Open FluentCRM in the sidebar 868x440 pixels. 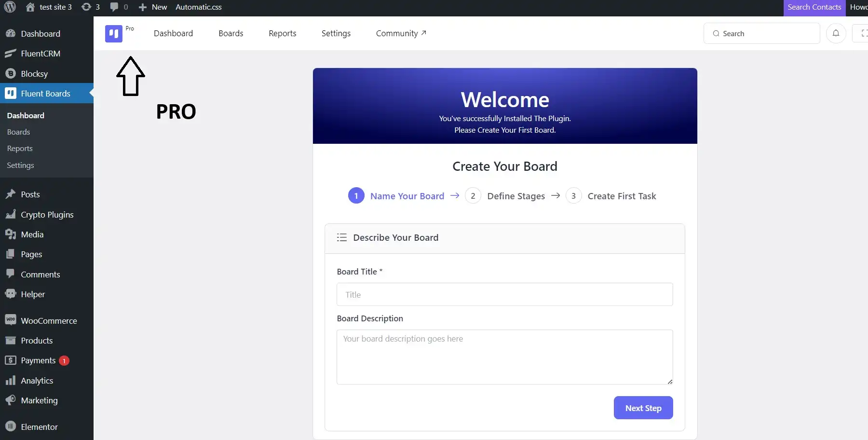click(x=47, y=54)
